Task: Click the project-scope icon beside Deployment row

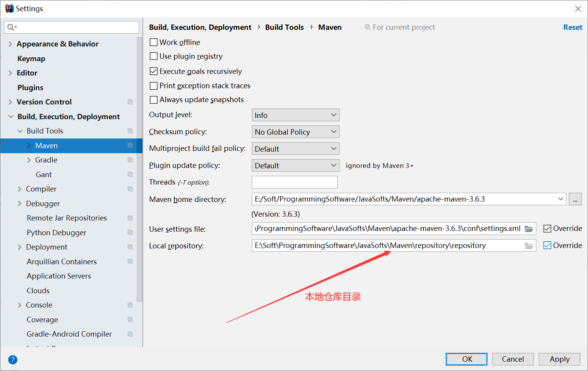Action: click(x=130, y=247)
